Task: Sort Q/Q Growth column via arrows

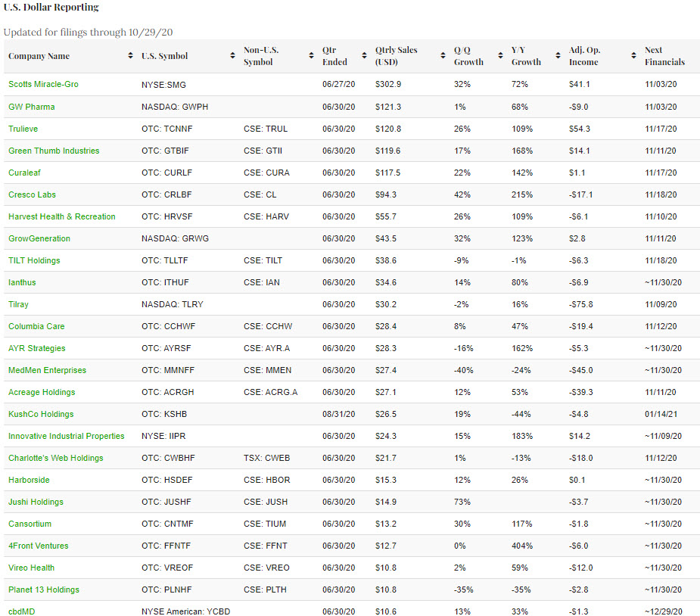Action: coord(500,56)
